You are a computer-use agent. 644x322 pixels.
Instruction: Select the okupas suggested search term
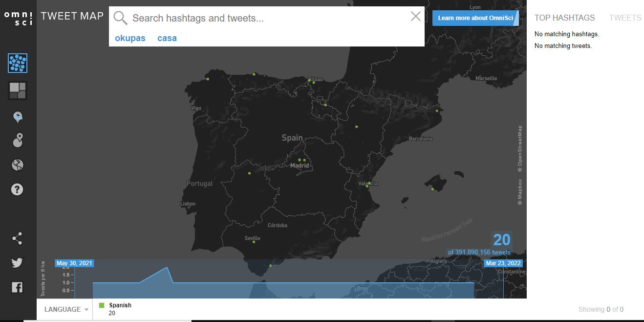[x=130, y=38]
